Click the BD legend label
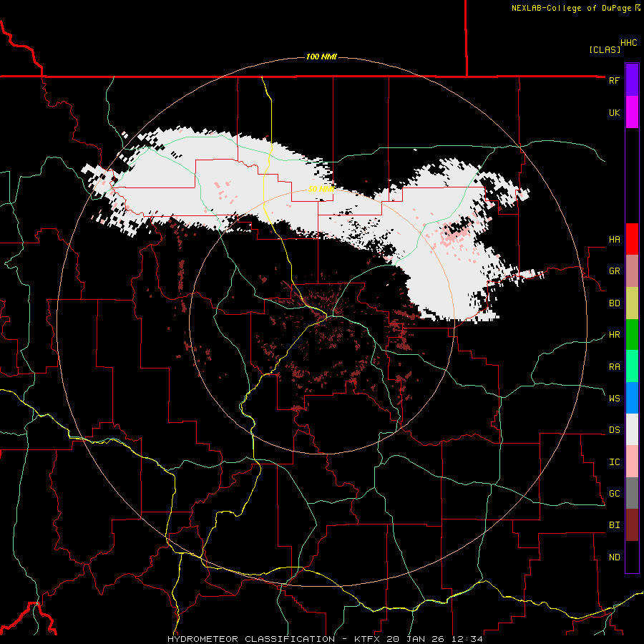Image resolution: width=644 pixels, height=644 pixels. point(614,303)
